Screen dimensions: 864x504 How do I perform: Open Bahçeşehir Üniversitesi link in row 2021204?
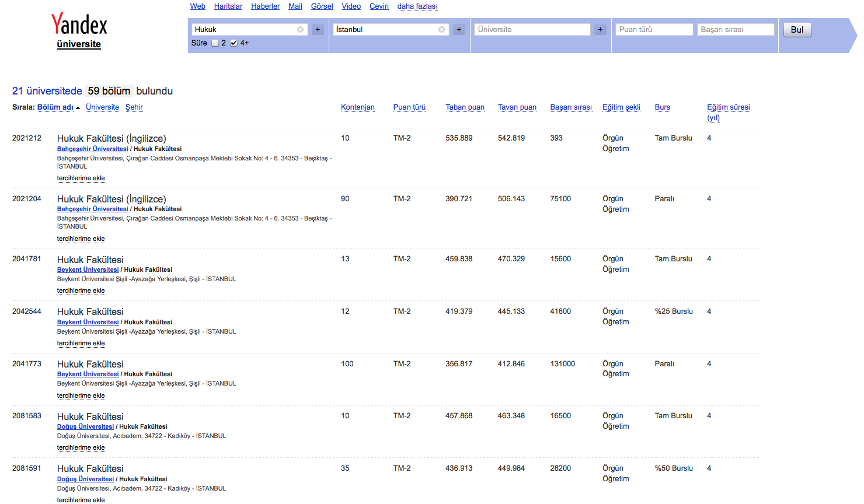pyautogui.click(x=92, y=209)
